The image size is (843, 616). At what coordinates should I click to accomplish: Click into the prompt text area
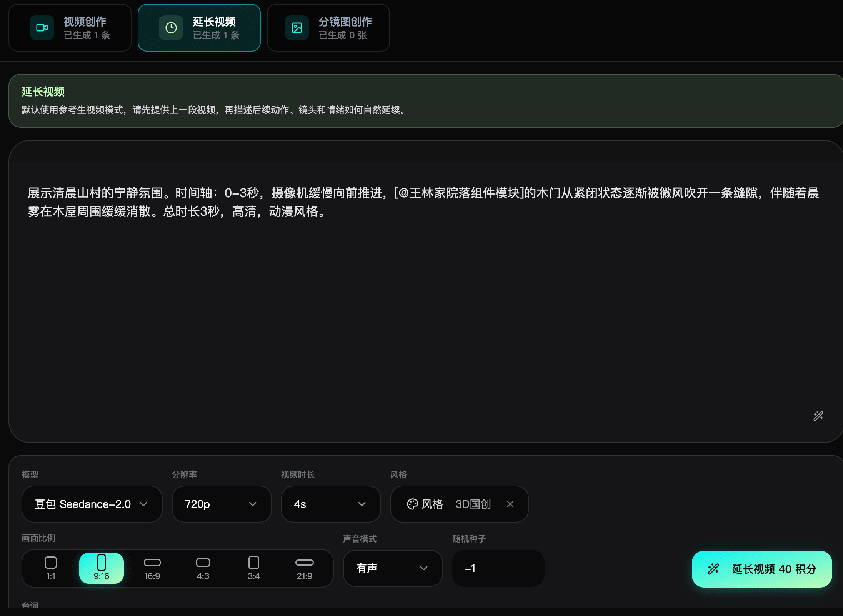coord(426,291)
